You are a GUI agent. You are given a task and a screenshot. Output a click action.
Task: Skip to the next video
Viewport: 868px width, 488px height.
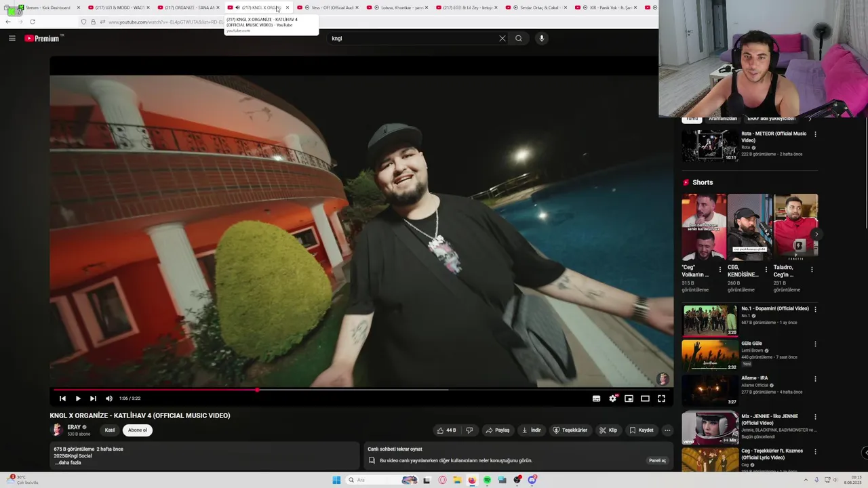pyautogui.click(x=93, y=399)
